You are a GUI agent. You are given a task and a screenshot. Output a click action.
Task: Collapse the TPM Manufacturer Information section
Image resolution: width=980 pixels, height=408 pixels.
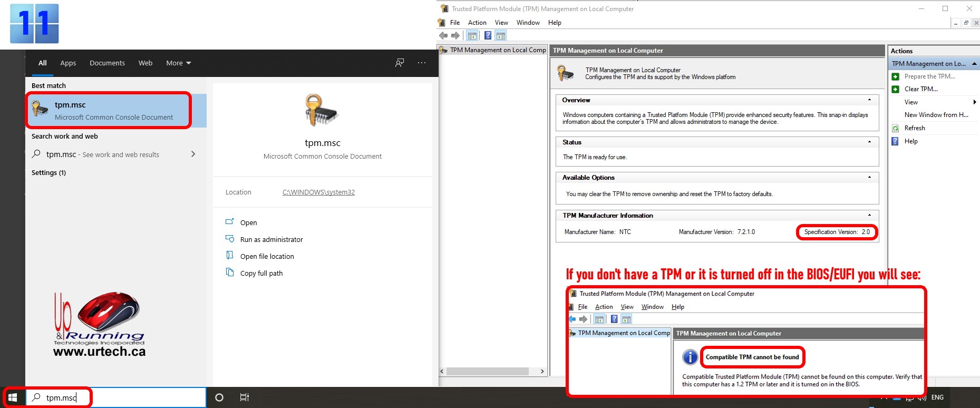click(x=869, y=215)
